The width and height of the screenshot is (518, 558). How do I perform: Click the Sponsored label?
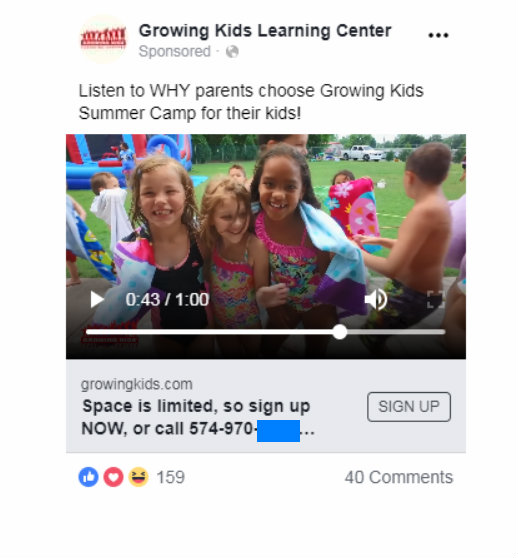175,52
